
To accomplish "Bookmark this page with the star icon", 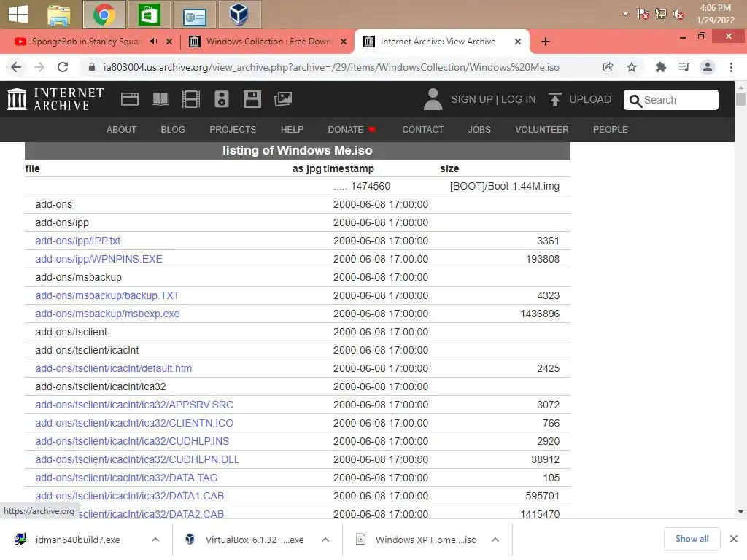I will tap(632, 67).
